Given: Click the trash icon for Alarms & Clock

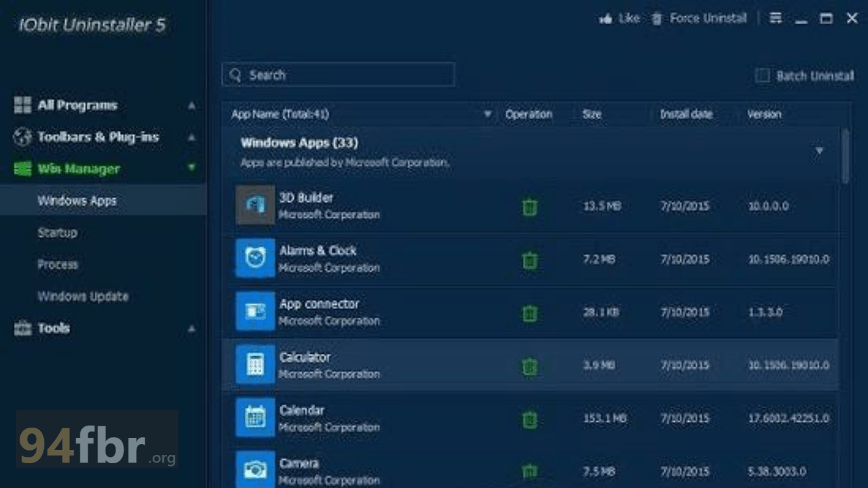Looking at the screenshot, I should (x=529, y=260).
